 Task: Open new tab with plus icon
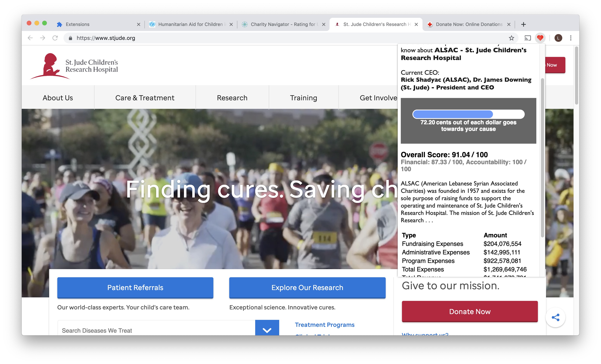click(523, 24)
